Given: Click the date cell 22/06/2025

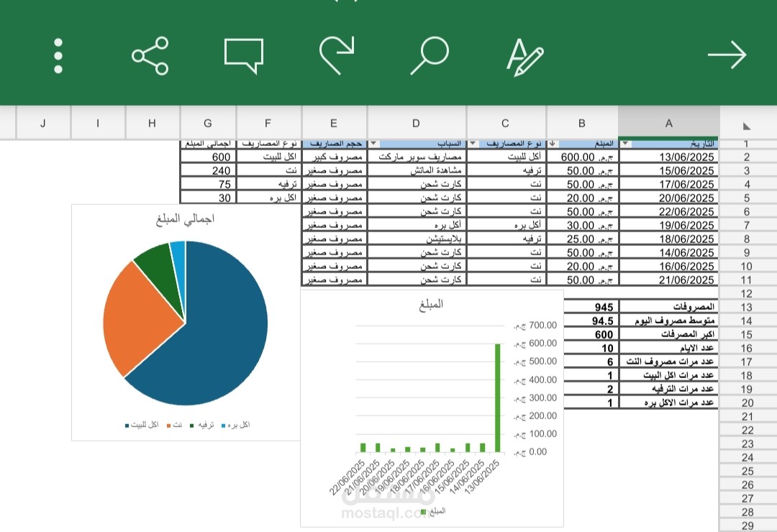Looking at the screenshot, I should (668, 211).
